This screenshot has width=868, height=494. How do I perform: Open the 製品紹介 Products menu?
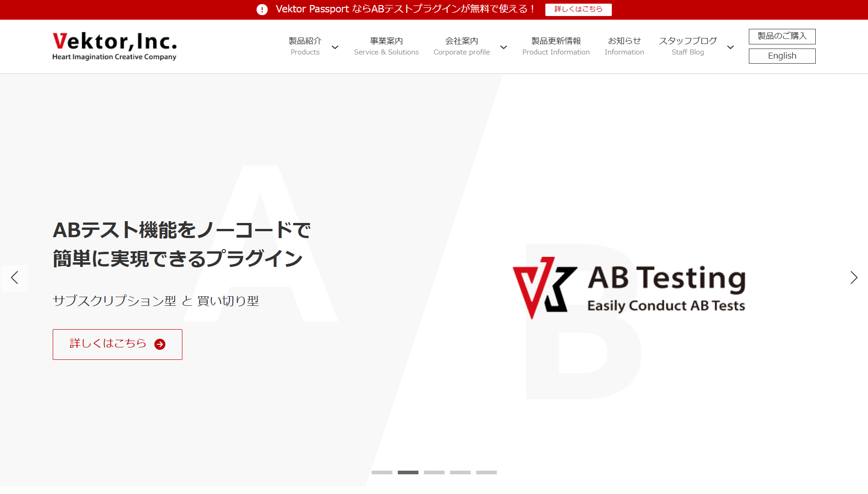tap(305, 46)
